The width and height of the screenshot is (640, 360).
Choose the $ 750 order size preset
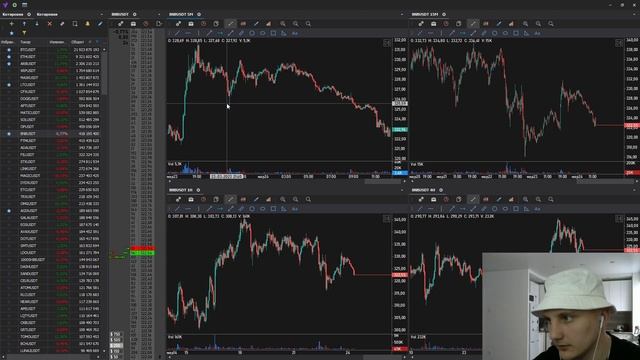coord(116,334)
